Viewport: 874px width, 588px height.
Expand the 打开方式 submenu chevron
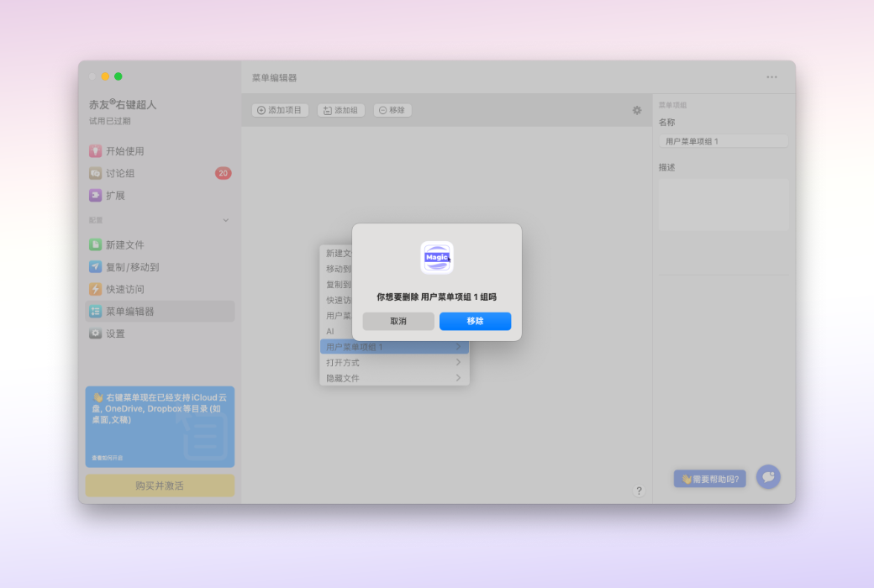[x=458, y=362]
